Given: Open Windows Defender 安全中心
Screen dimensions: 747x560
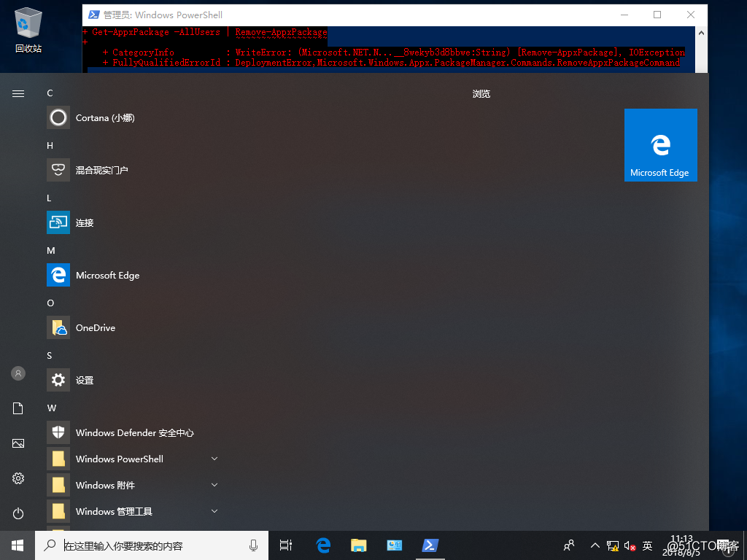Looking at the screenshot, I should click(133, 432).
